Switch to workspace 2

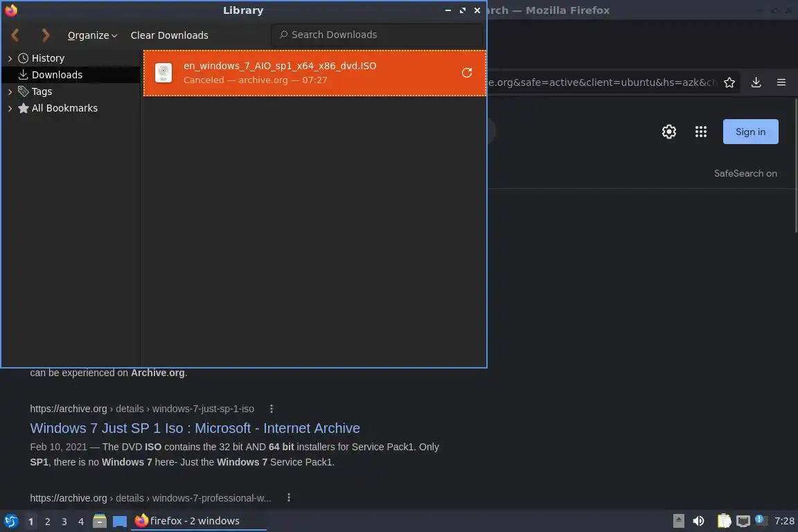coord(47,522)
